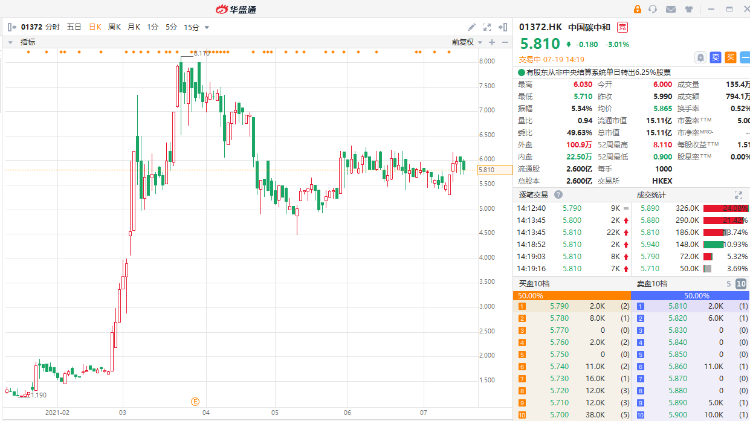Open the skin theme shirt icon
This screenshot has width=750, height=421.
[x=689, y=9]
